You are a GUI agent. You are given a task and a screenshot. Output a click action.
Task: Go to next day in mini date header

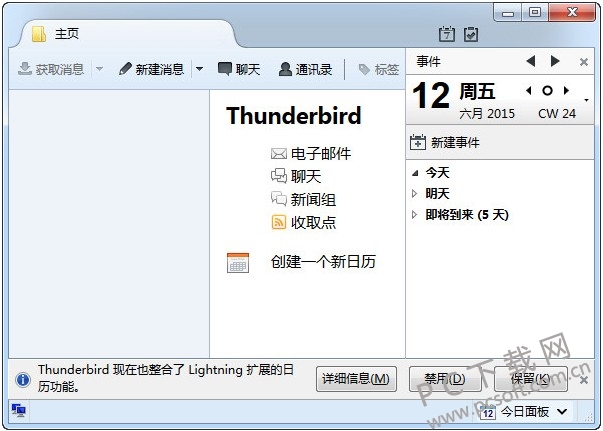click(x=566, y=91)
